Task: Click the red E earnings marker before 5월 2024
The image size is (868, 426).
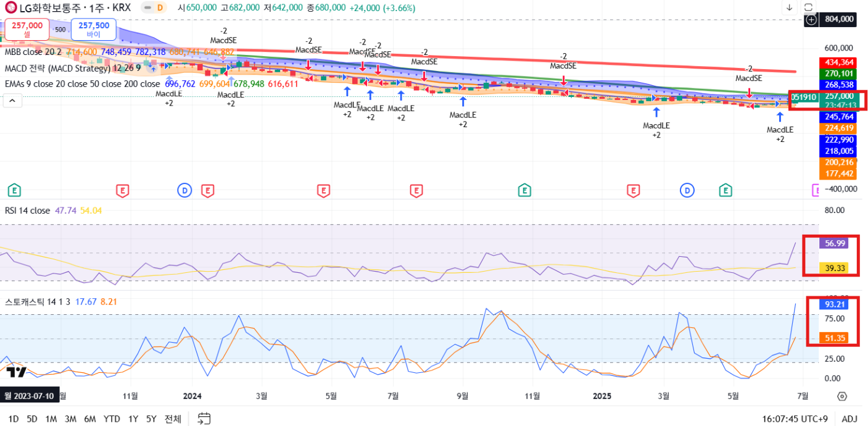Action: pos(323,190)
